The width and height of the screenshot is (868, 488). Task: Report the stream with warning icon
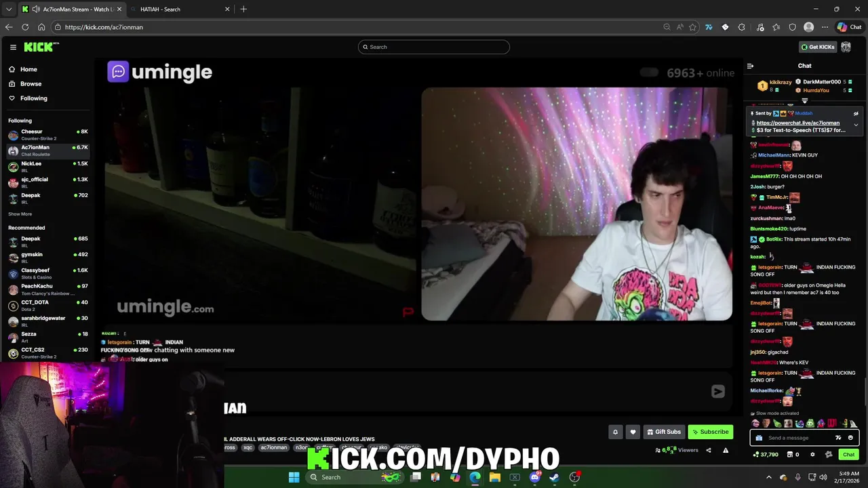[726, 450]
